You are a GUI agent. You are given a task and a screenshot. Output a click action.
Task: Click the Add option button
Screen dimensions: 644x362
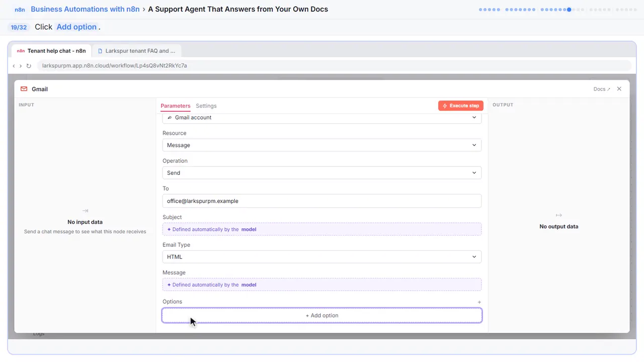click(x=322, y=315)
